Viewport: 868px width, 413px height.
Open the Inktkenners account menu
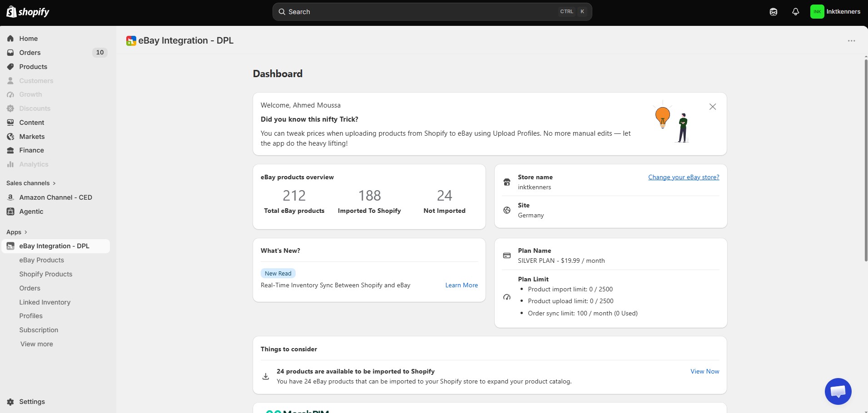click(835, 12)
